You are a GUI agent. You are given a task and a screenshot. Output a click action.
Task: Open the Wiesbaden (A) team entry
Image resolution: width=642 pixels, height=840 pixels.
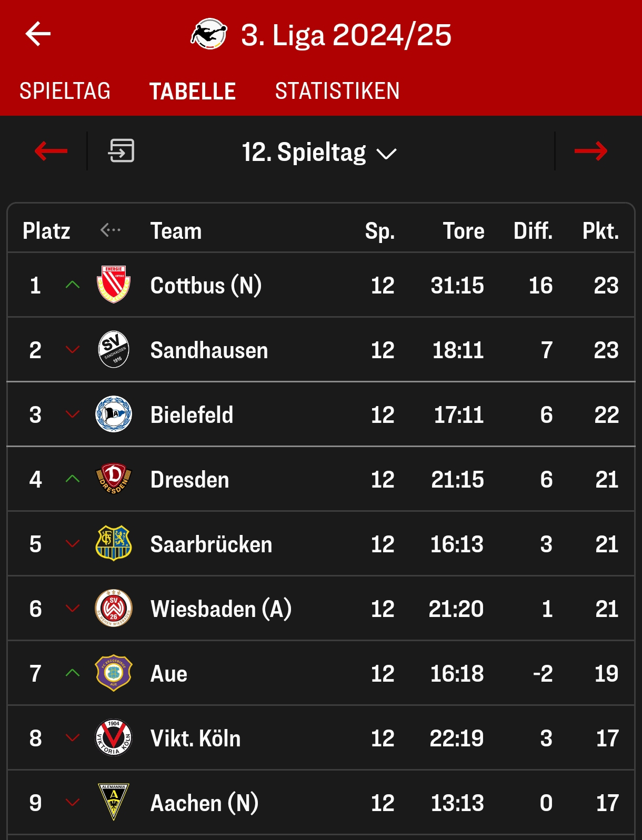pos(220,609)
